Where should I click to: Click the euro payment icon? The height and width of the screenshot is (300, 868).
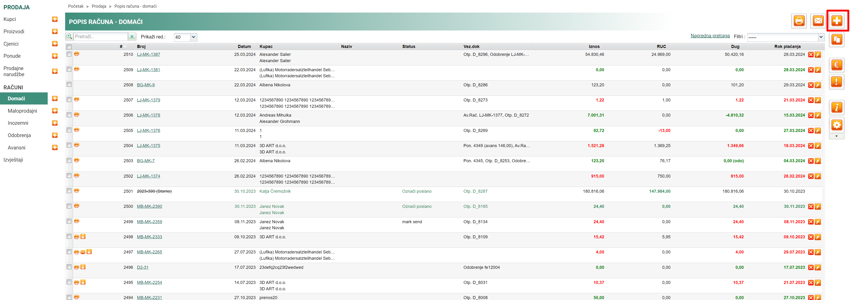tap(836, 65)
